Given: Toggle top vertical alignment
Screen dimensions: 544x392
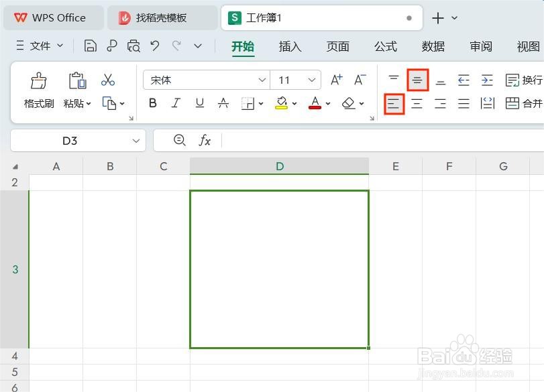Looking at the screenshot, I should coord(394,79).
